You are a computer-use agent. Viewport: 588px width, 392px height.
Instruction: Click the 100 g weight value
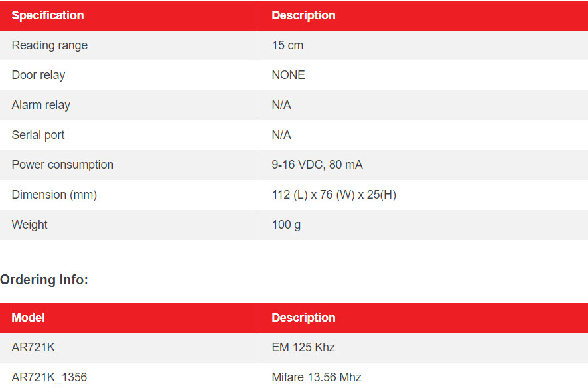coord(286,225)
